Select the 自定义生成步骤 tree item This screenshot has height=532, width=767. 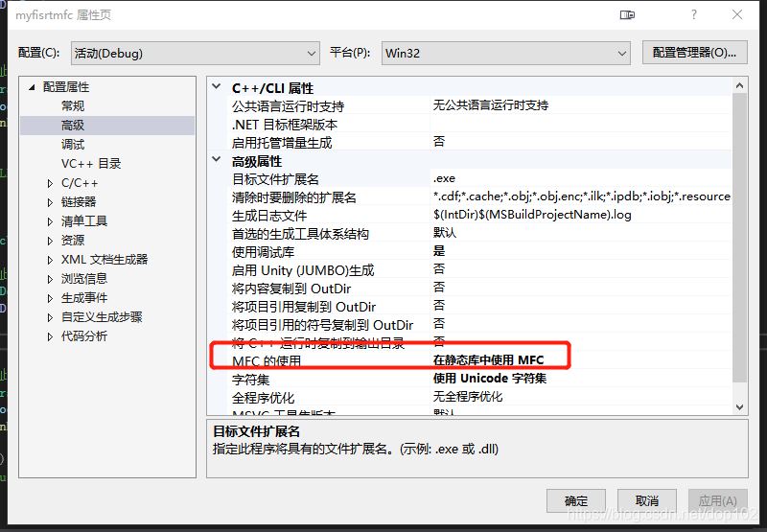point(102,317)
